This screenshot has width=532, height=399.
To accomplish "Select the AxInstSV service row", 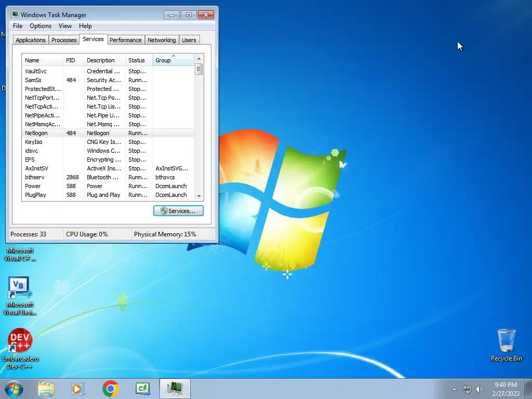I will click(x=108, y=168).
